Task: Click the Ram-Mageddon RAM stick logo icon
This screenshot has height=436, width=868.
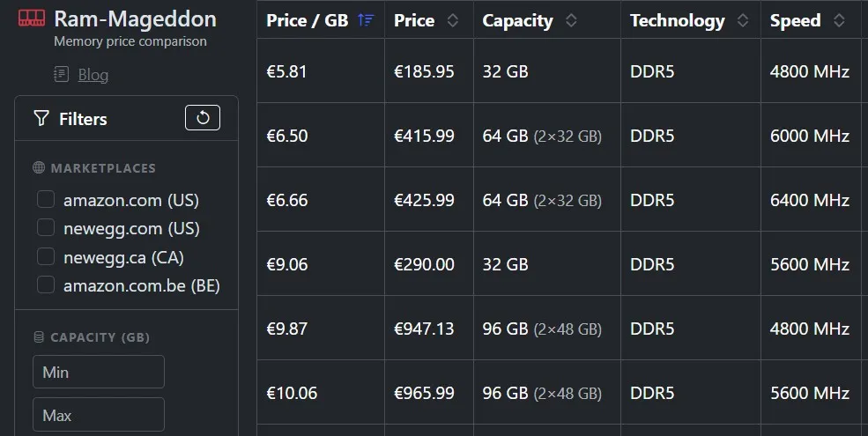Action: (x=32, y=18)
